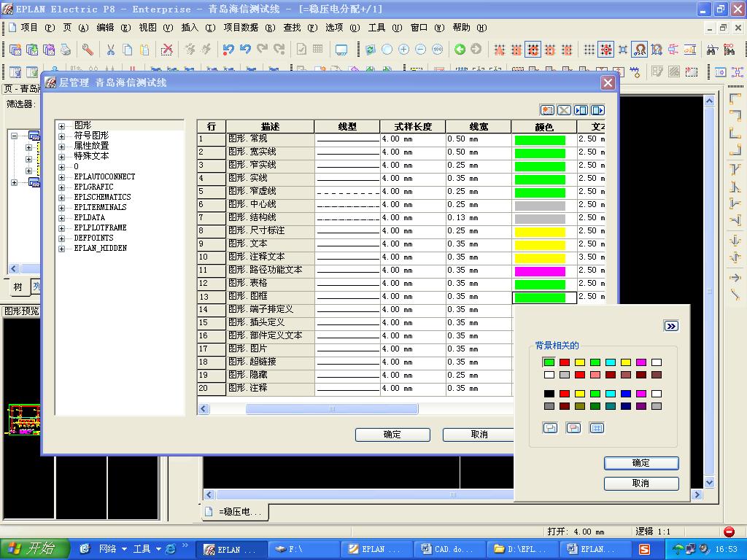Pick the olive color swatch

580,406
